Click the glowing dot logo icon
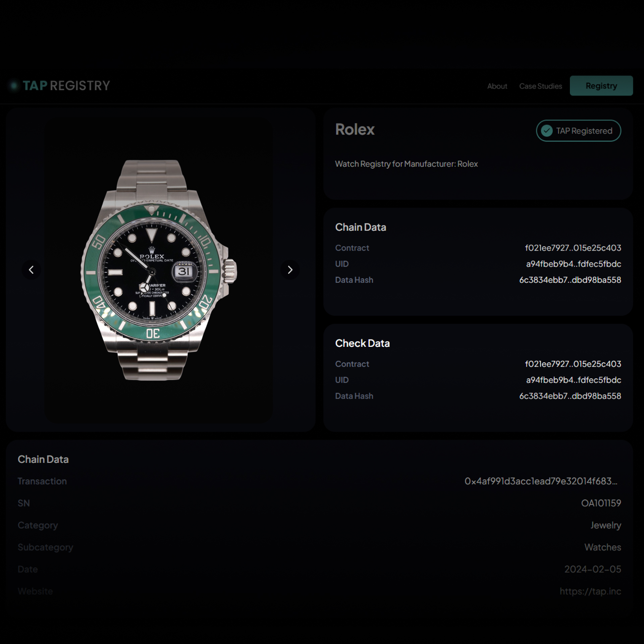This screenshot has width=644, height=644. [14, 86]
